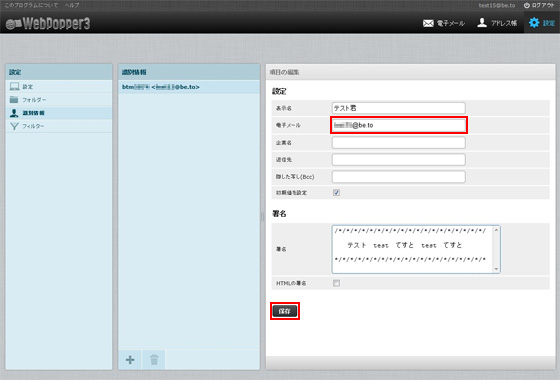Viewport: 560px width, 380px height.
Task: Select 設定 item in left sidebar
Action: 59,87
